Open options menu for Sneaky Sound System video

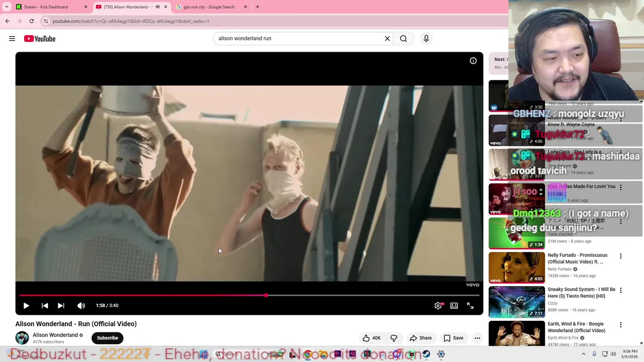pos(620,290)
